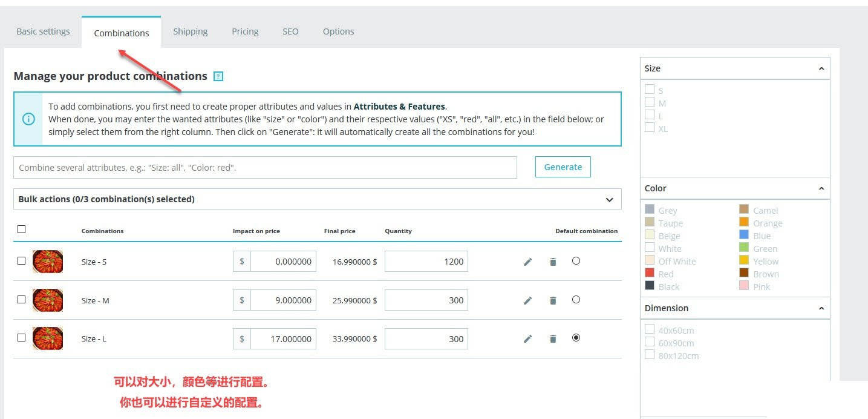Delete the Size - M combination
868x419 pixels.
pyautogui.click(x=553, y=300)
